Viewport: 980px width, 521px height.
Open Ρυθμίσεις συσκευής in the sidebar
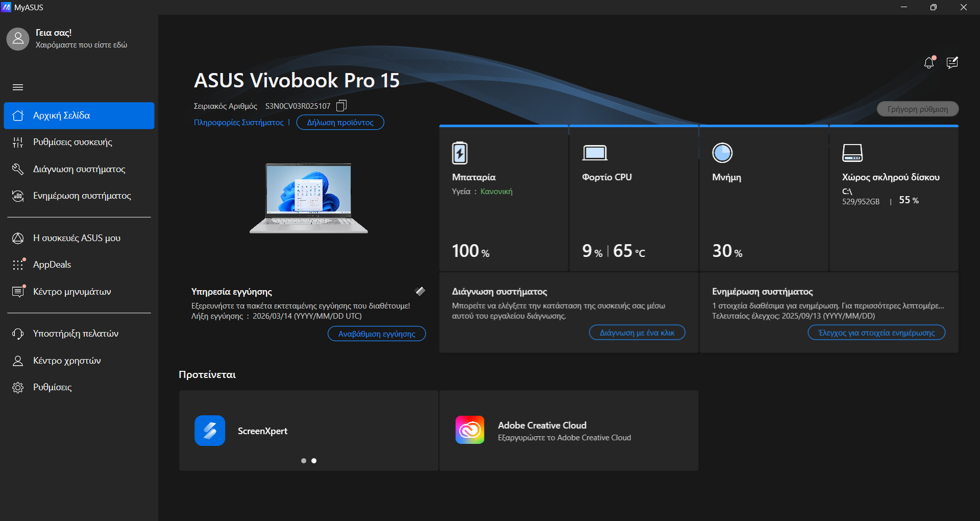(79, 142)
